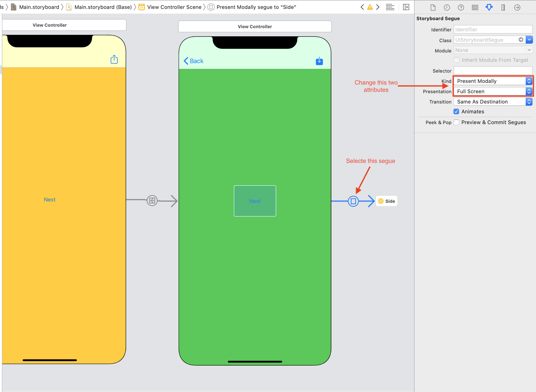Toggle the Animates checkbox
536x392 pixels.
(x=457, y=111)
